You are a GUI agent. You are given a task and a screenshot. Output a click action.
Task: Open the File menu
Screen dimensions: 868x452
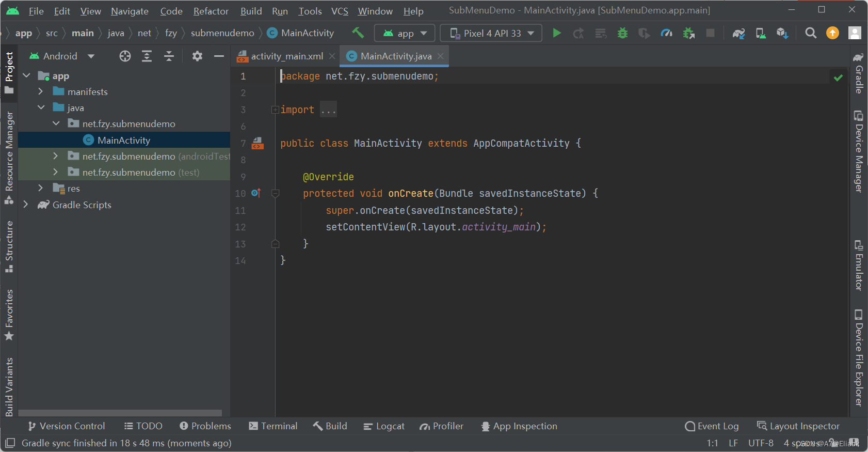coord(36,11)
